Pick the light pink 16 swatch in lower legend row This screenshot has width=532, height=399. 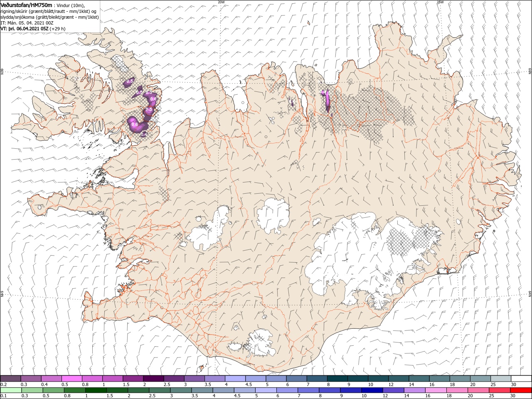pos(436,390)
